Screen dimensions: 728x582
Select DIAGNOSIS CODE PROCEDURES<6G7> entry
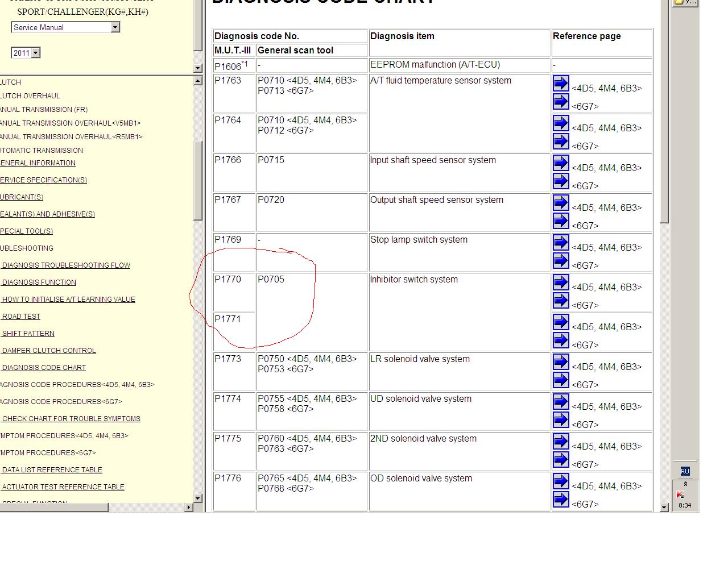[61, 402]
